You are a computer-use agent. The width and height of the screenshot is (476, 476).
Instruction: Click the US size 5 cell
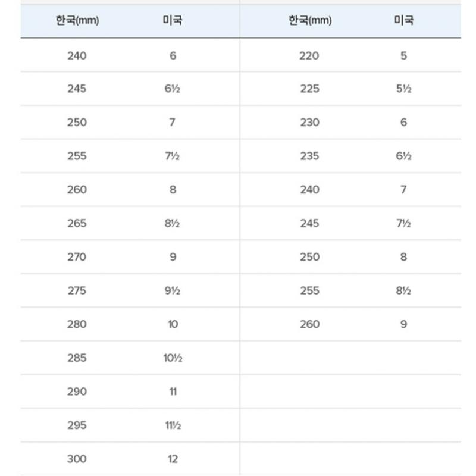[x=403, y=56]
